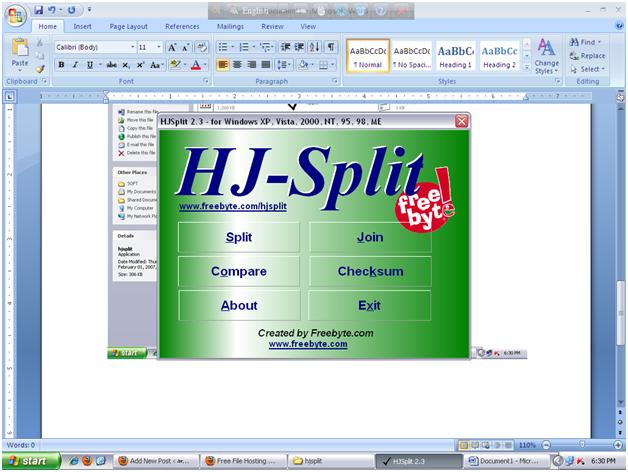Switch to the References tab
The image size is (628, 472).
tap(182, 26)
